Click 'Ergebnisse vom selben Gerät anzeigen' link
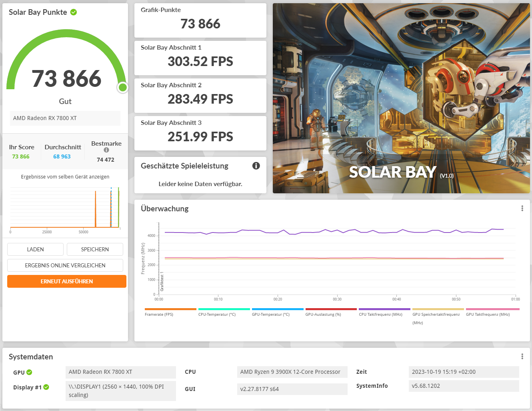 point(65,176)
